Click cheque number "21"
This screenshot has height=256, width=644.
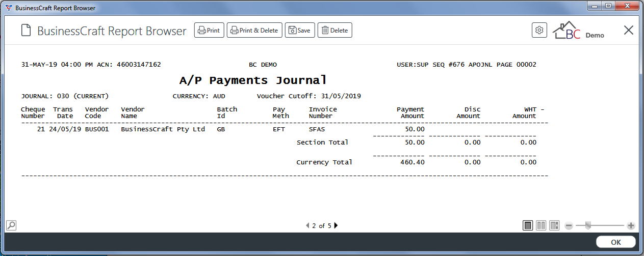pyautogui.click(x=41, y=129)
